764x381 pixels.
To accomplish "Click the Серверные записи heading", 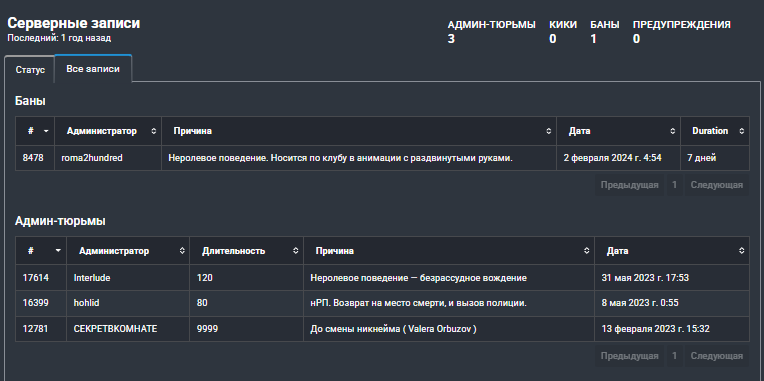I will point(74,23).
